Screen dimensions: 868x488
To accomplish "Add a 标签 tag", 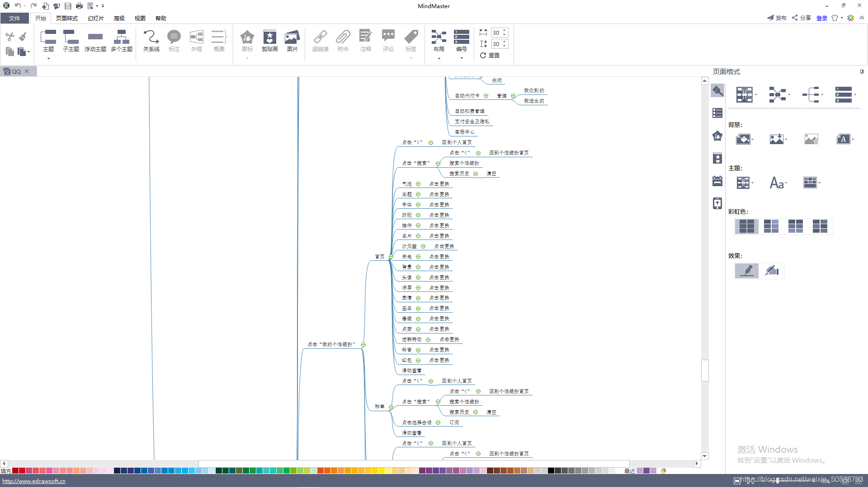I will tap(411, 41).
